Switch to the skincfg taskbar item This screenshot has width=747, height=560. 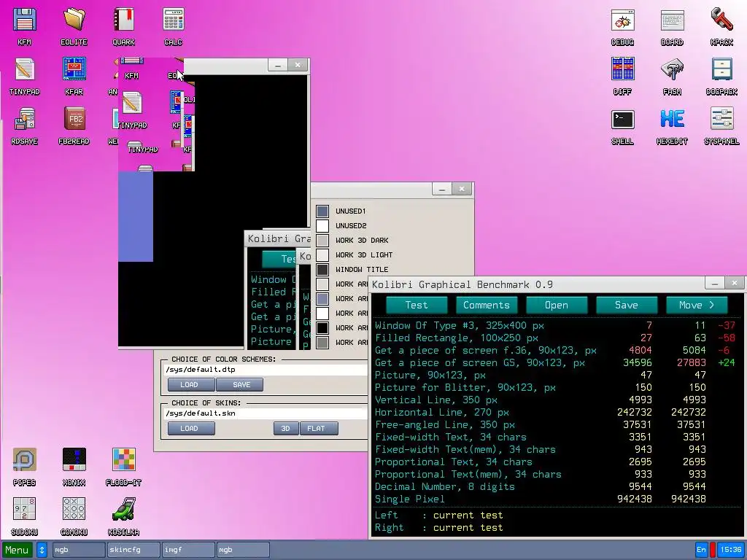133,550
